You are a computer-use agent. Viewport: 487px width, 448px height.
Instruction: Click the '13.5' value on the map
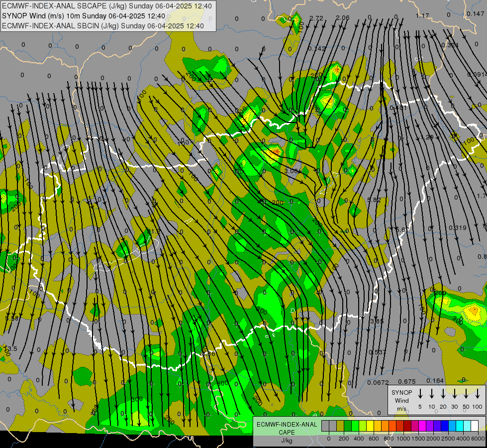[11, 349]
